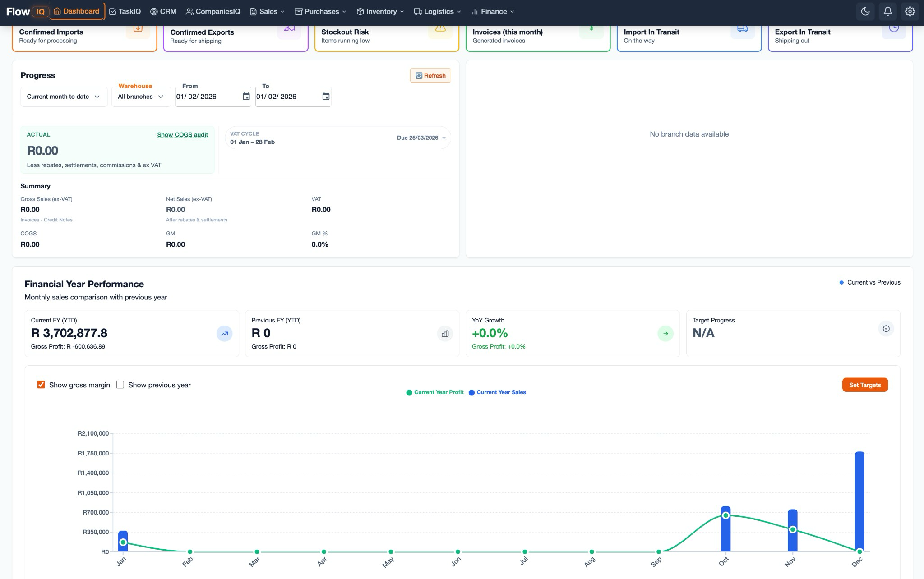The height and width of the screenshot is (579, 924).
Task: Click the Refresh button in Progress
Action: point(430,75)
